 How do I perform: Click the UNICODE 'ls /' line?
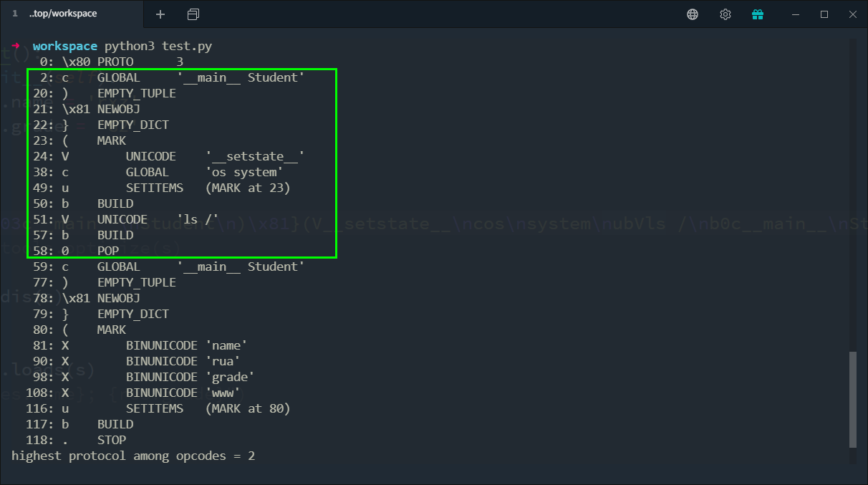(x=158, y=219)
